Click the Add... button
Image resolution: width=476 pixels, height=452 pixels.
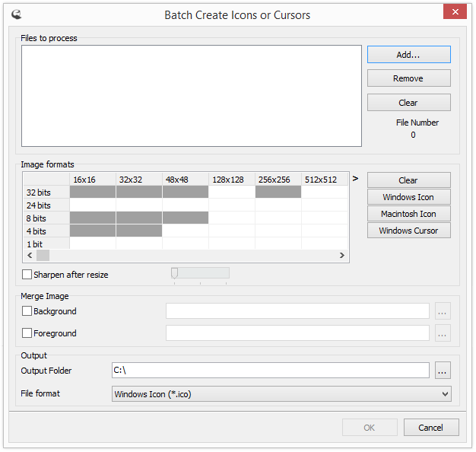pos(408,55)
